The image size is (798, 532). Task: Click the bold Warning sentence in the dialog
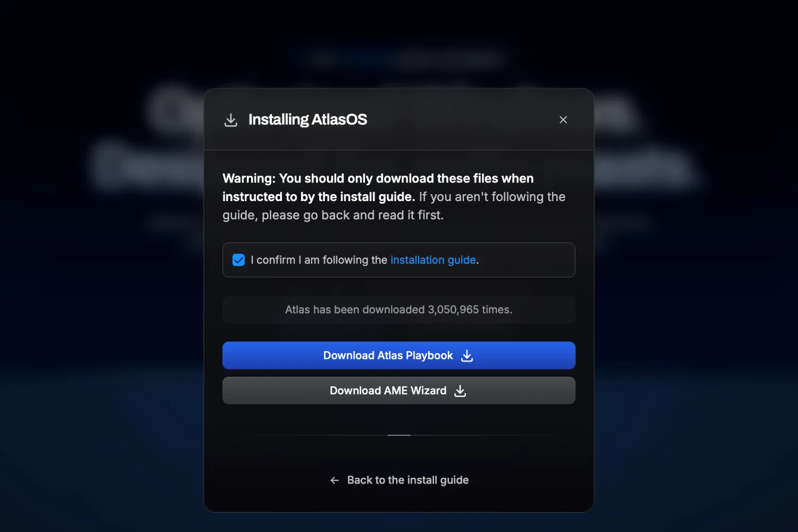point(378,187)
